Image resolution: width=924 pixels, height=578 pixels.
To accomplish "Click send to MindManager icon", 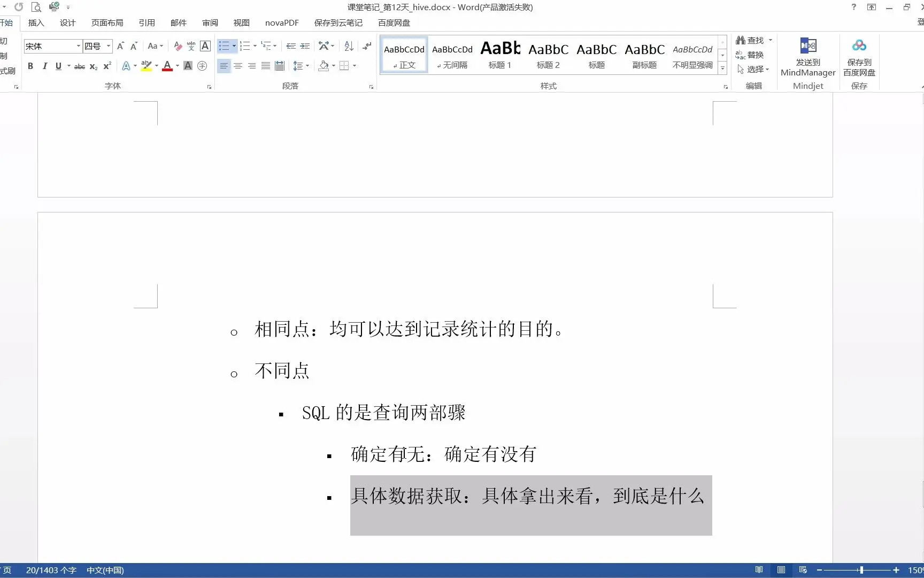I will [808, 57].
